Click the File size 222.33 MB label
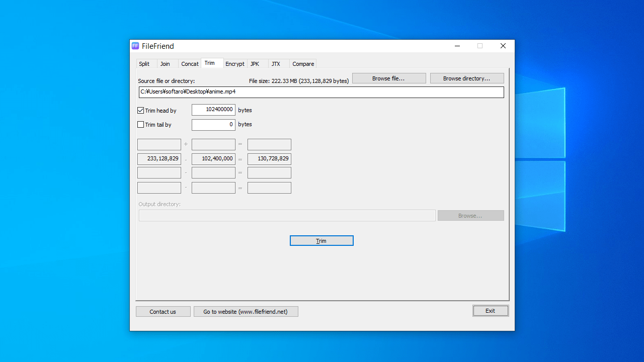The image size is (644, 362). (x=299, y=81)
